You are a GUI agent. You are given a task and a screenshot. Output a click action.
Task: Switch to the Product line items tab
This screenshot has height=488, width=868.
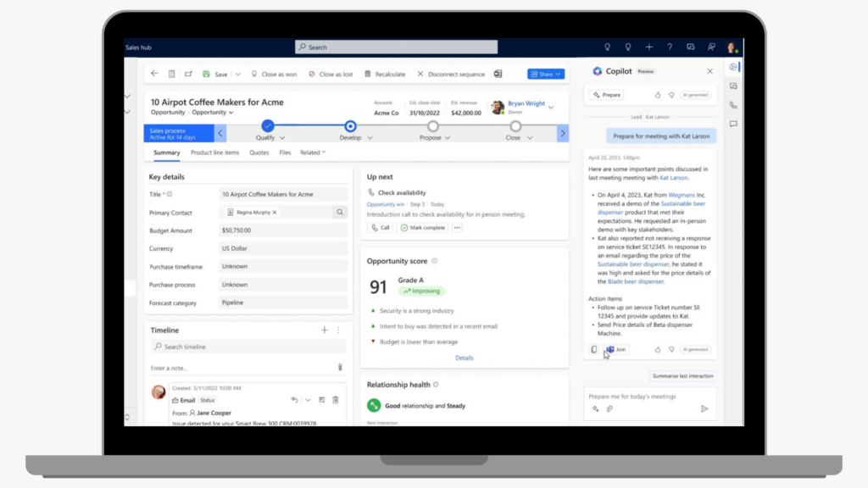[x=214, y=152]
